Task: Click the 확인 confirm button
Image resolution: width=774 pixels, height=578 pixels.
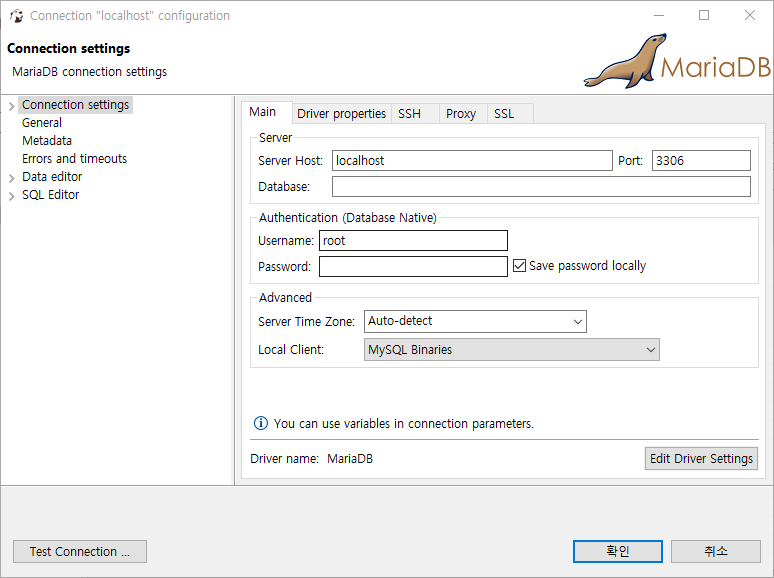Action: pos(618,551)
